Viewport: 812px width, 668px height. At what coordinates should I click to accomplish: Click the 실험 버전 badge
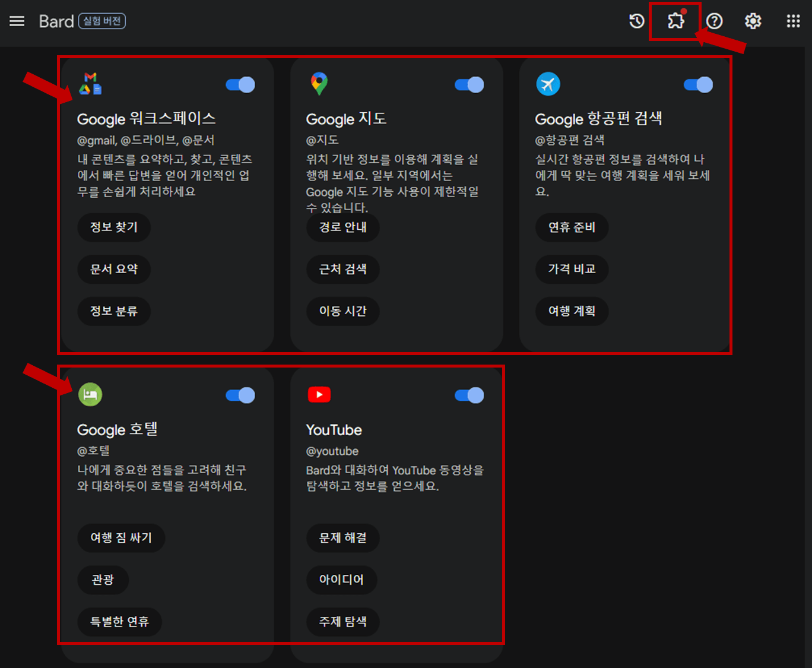pos(102,21)
